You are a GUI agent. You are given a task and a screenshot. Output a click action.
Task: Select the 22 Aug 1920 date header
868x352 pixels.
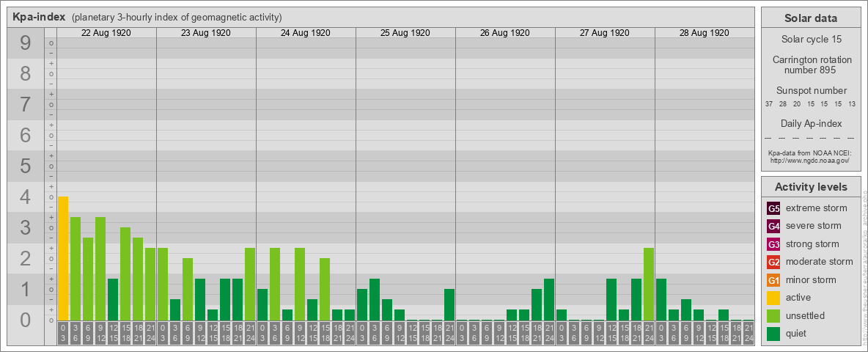106,33
